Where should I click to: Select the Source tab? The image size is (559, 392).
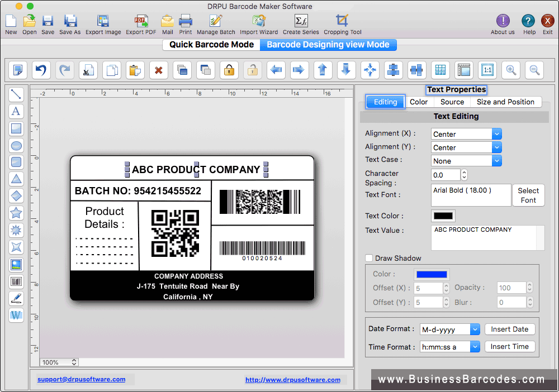(x=452, y=102)
